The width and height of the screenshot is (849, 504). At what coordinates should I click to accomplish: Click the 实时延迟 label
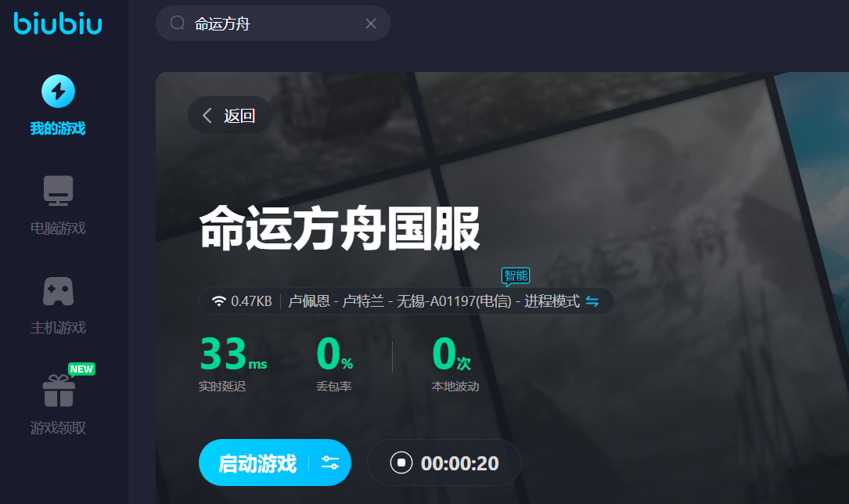pyautogui.click(x=222, y=386)
